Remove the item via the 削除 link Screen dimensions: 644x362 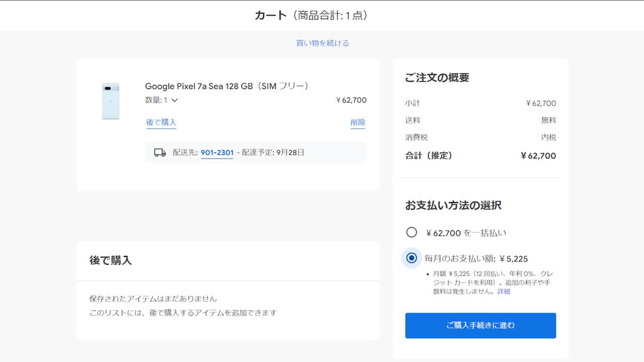tap(358, 122)
